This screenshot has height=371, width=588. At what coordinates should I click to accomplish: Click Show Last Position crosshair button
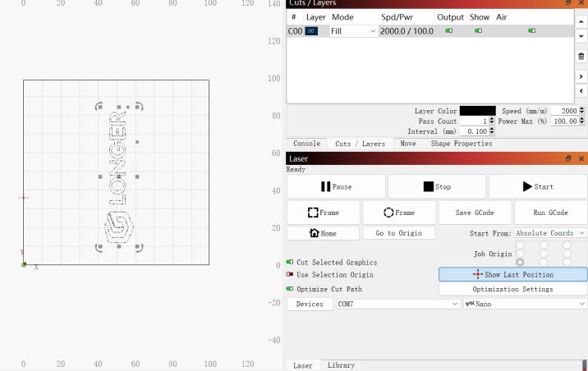[512, 274]
